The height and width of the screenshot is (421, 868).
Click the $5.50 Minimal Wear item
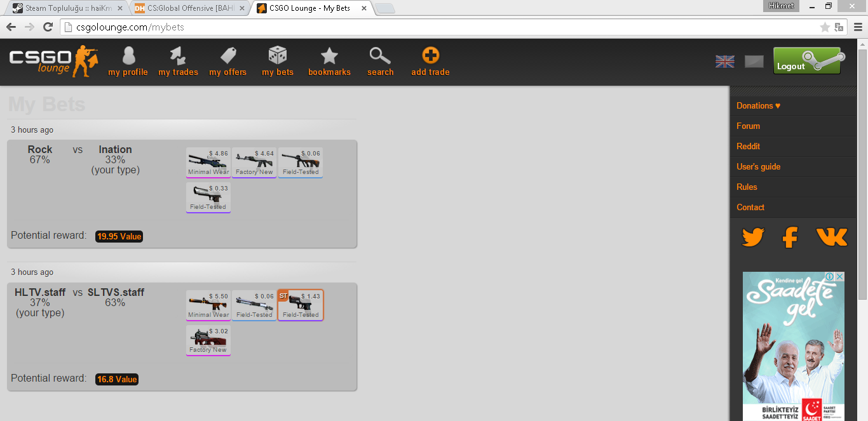point(208,305)
